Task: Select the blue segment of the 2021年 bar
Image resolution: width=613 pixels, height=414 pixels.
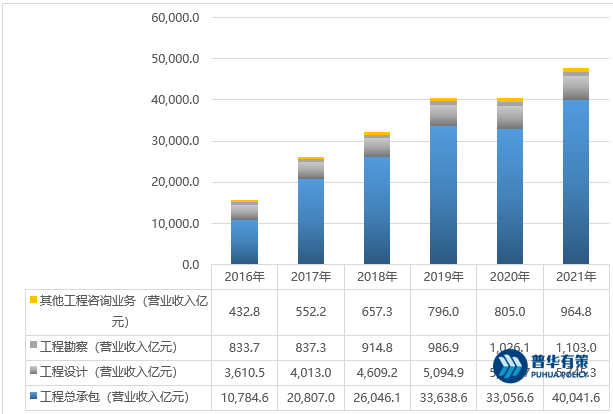Action: click(575, 182)
